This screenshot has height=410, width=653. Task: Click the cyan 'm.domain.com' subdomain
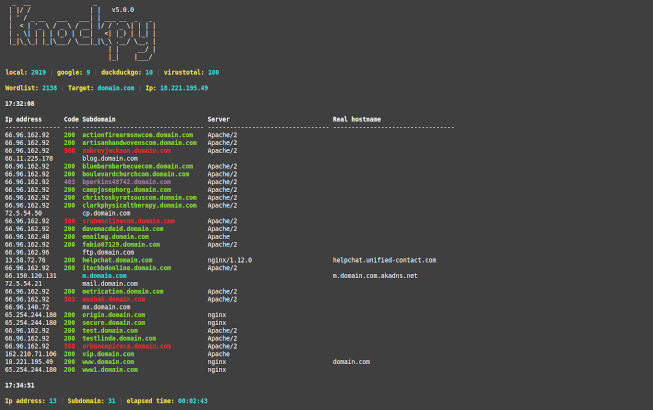point(104,276)
